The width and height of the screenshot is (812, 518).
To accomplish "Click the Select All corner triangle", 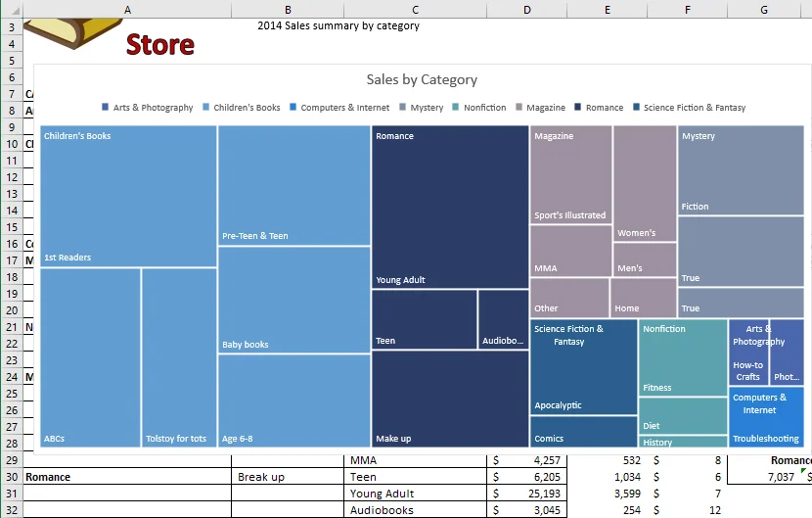I will 12,10.
